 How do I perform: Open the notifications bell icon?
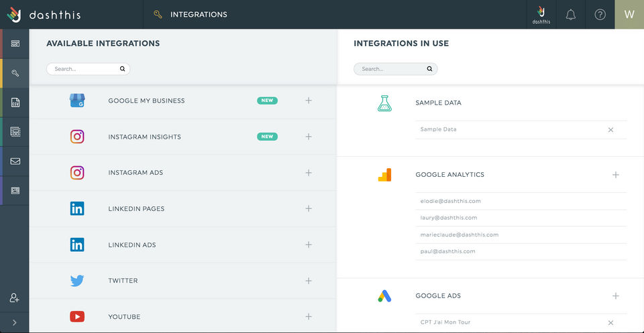tap(570, 15)
